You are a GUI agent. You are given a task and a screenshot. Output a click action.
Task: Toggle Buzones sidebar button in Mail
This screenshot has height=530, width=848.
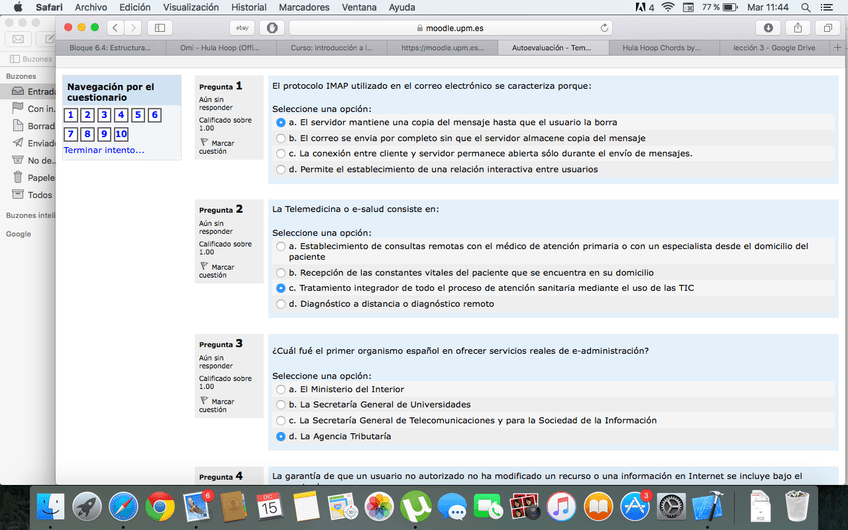[x=31, y=59]
